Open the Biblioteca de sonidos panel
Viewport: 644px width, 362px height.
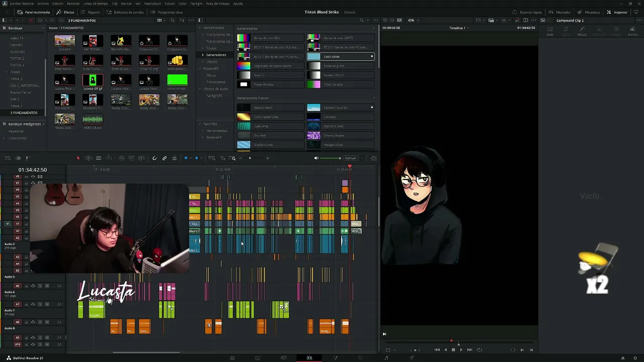click(125, 12)
